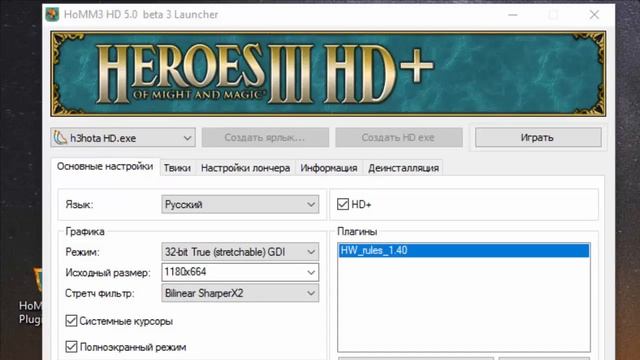Disable the Полноэкранный режим checkbox
Viewport: 640px width, 360px height.
[x=71, y=347]
